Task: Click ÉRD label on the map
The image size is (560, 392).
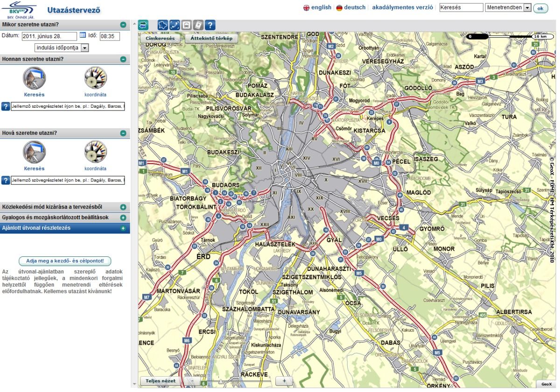Action: 203,256
